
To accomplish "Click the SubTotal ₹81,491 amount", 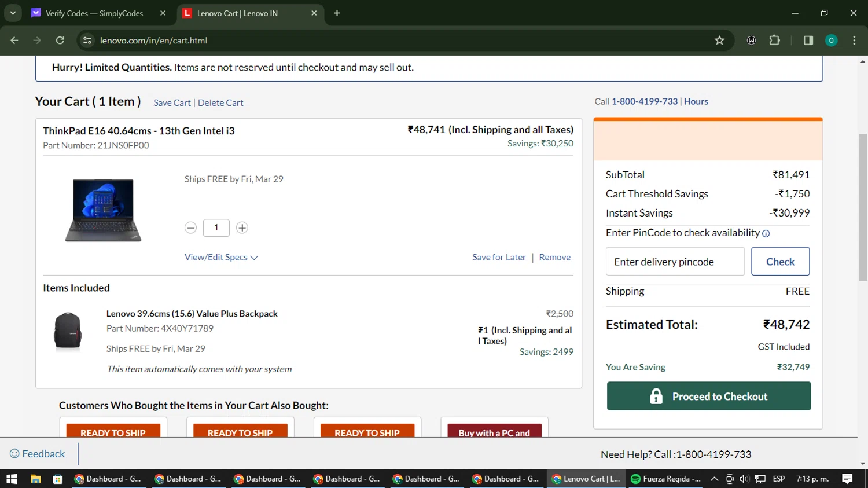I will [x=791, y=175].
